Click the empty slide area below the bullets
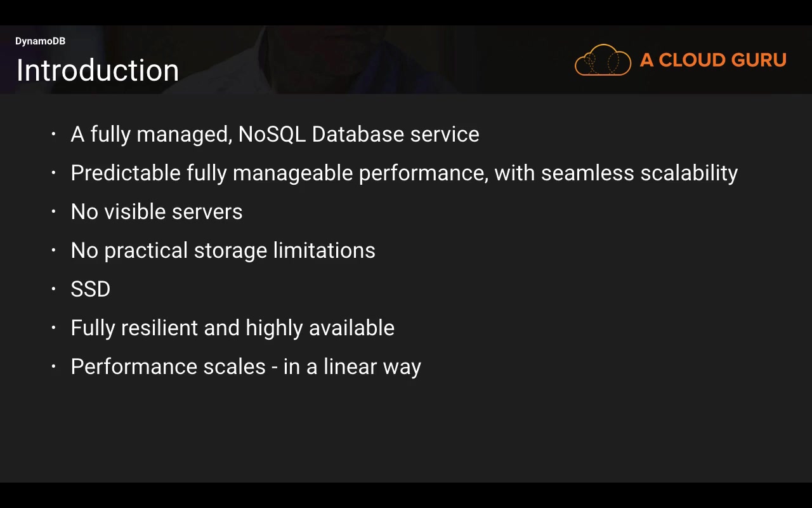Screen dimensions: 812x508 [406, 432]
